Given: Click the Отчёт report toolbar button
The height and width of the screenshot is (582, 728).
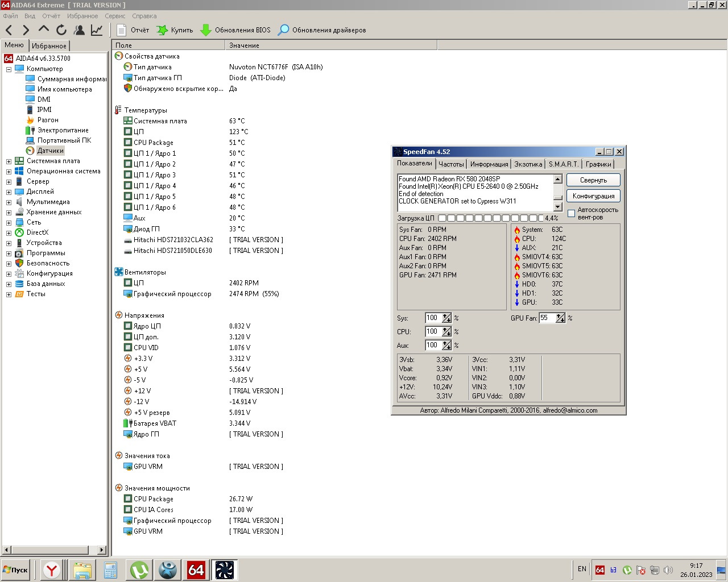Looking at the screenshot, I should click(x=133, y=30).
